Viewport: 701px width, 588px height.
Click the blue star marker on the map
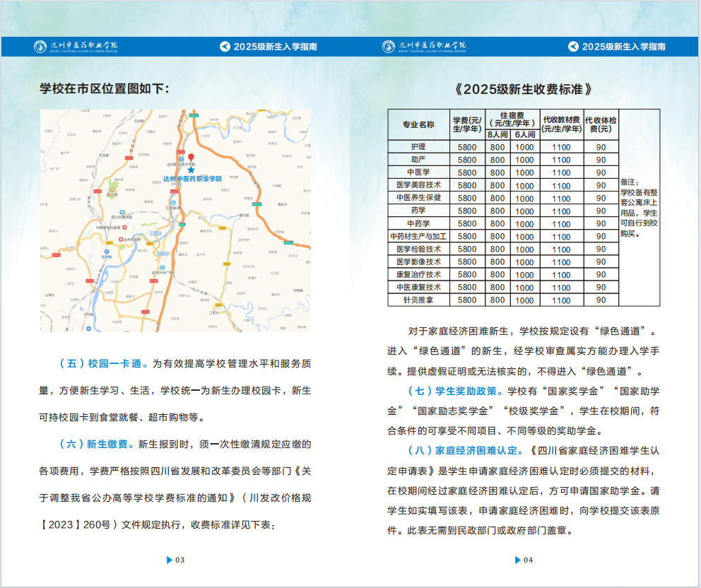(191, 170)
